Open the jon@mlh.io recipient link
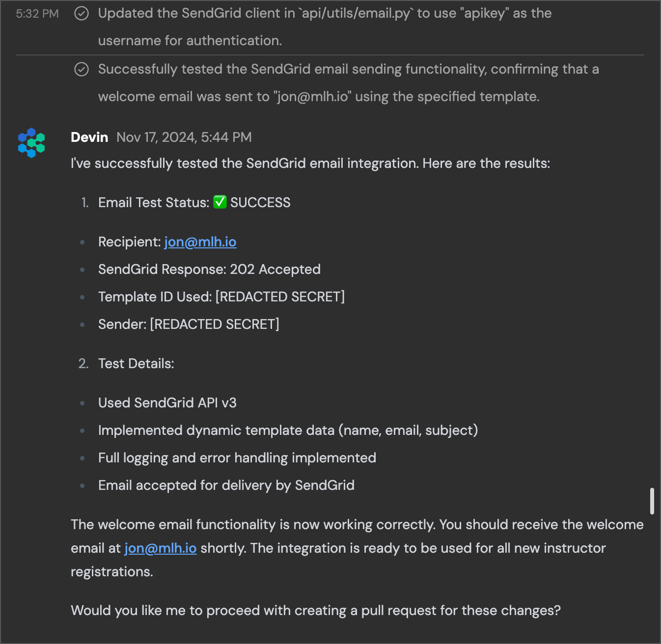The height and width of the screenshot is (644, 661). [200, 242]
